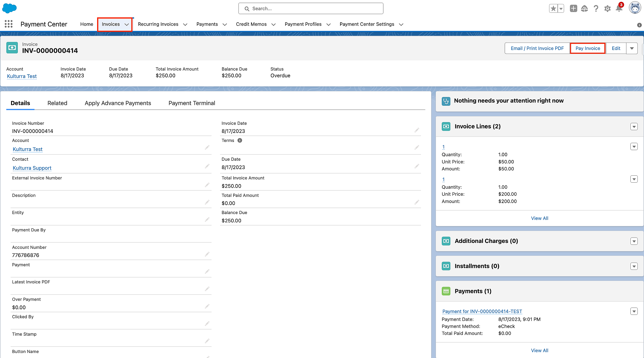Image resolution: width=644 pixels, height=358 pixels.
Task: Expand the Invoices nav dropdown chevron
Action: click(x=127, y=24)
